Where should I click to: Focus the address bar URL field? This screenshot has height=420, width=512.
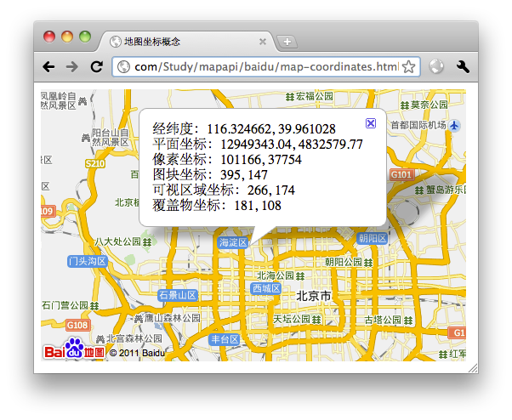coord(264,67)
